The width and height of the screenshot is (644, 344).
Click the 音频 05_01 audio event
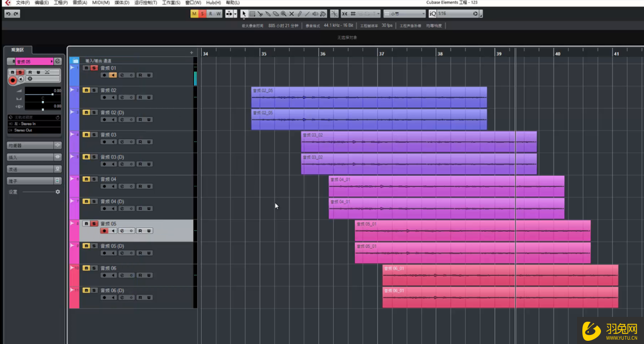(x=473, y=229)
